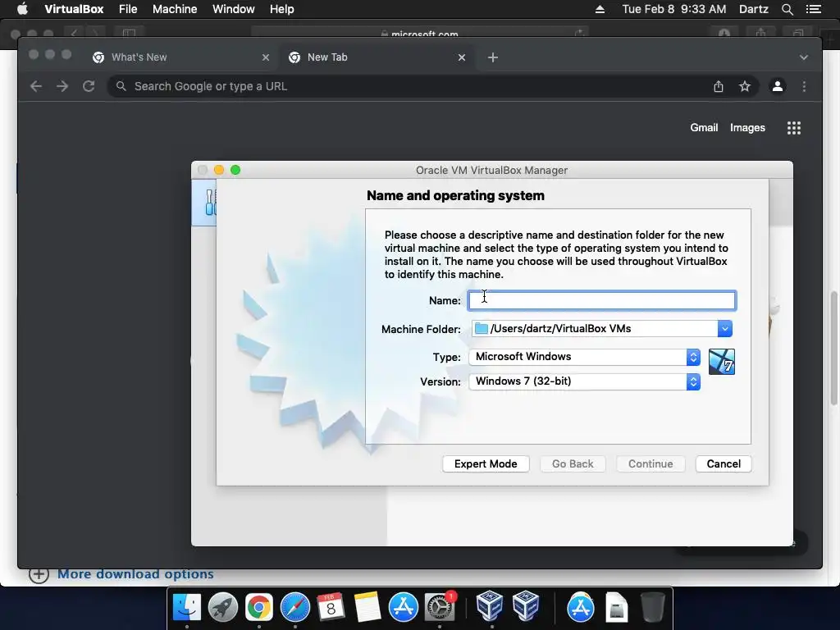Viewport: 840px width, 630px height.
Task: Open the VirtualBox application menu
Action: click(x=74, y=9)
